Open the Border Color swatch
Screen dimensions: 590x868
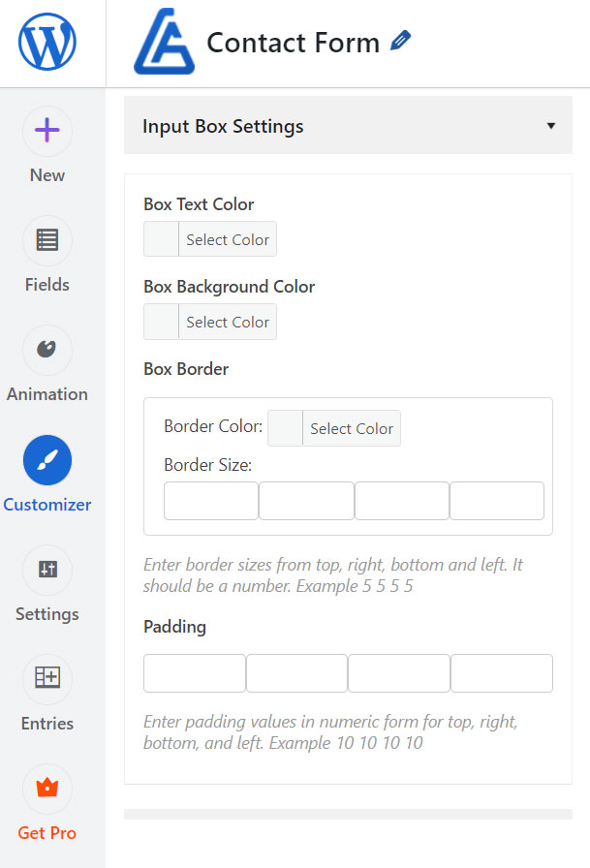click(x=285, y=428)
